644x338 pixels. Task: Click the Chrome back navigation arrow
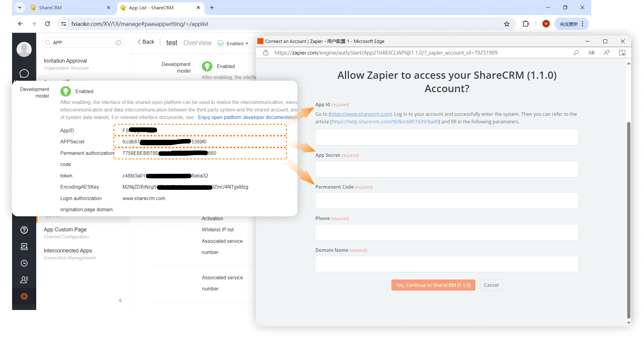tap(20, 24)
